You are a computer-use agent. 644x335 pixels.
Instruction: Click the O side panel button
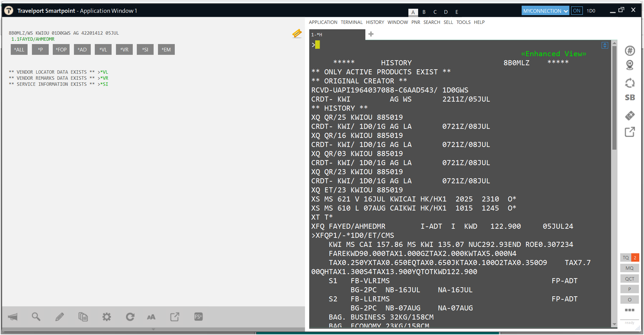(x=630, y=300)
